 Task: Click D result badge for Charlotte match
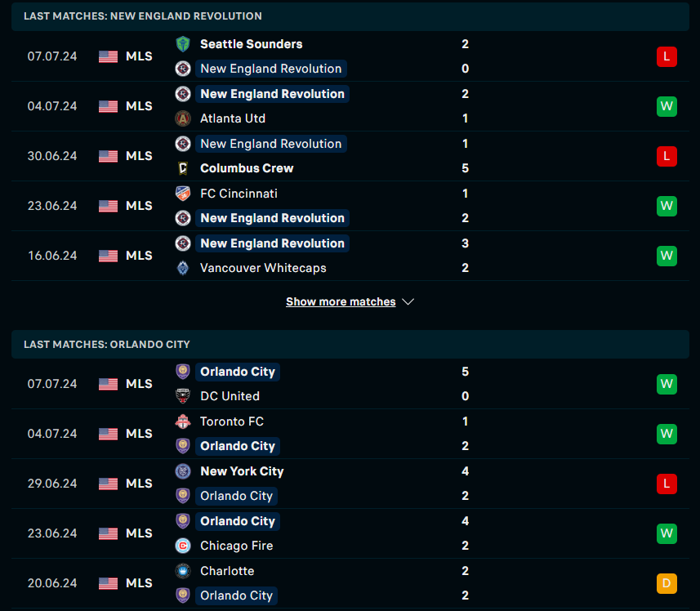pyautogui.click(x=667, y=583)
